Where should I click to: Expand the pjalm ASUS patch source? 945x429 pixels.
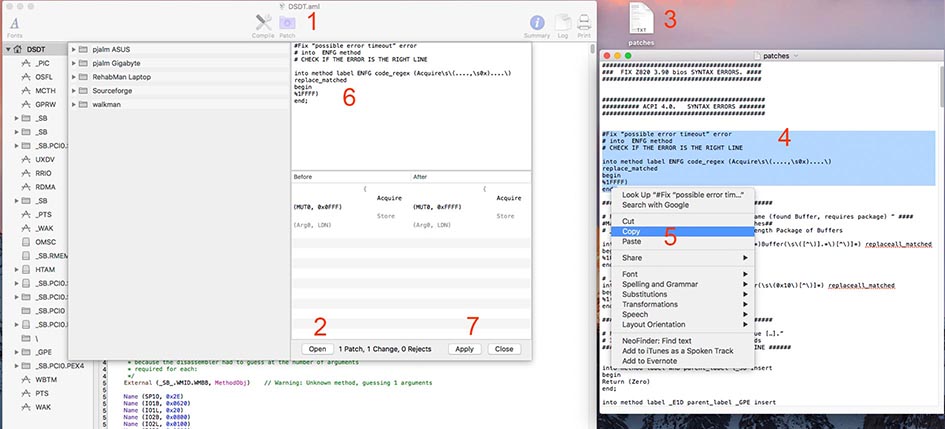coord(74,49)
